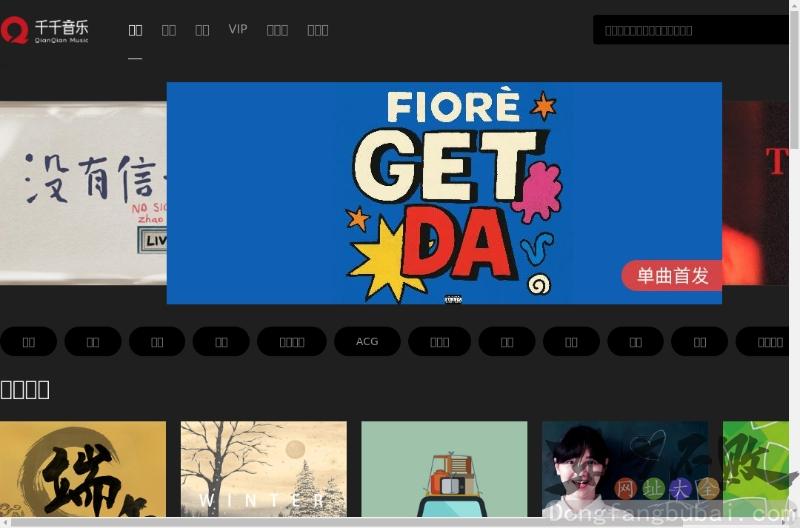This screenshot has height=528, width=800.
Task: Choose the first genre category pill
Action: click(x=28, y=342)
